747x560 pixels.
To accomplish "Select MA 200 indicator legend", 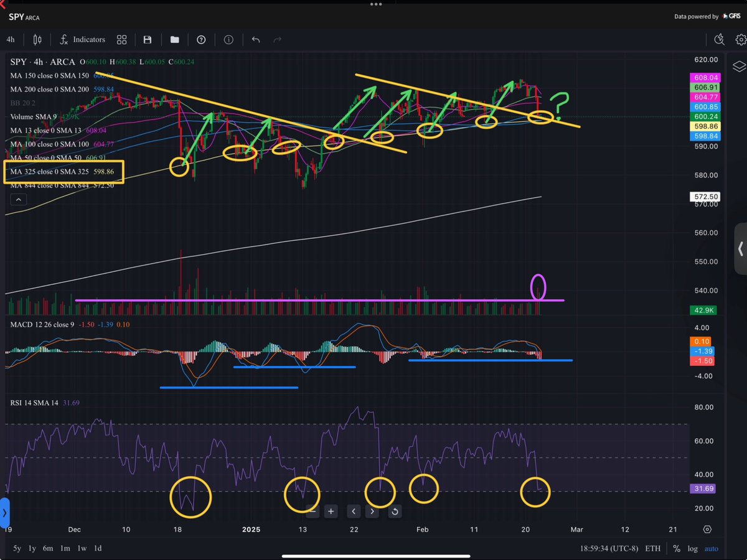I will click(62, 89).
